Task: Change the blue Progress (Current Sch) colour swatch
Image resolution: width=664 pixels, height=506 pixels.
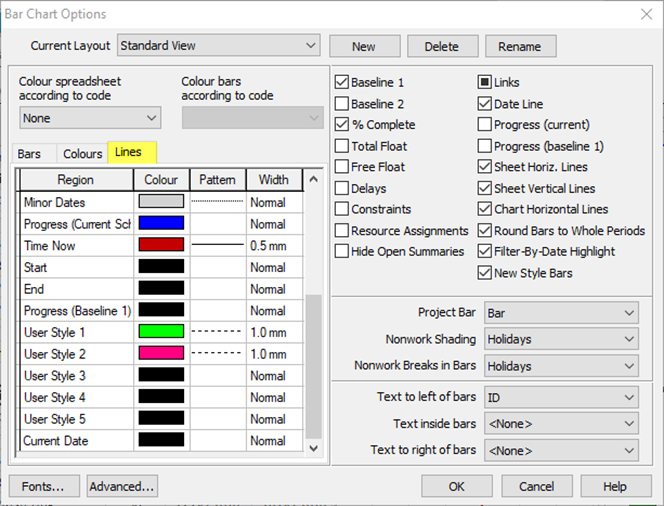Action: 161,223
